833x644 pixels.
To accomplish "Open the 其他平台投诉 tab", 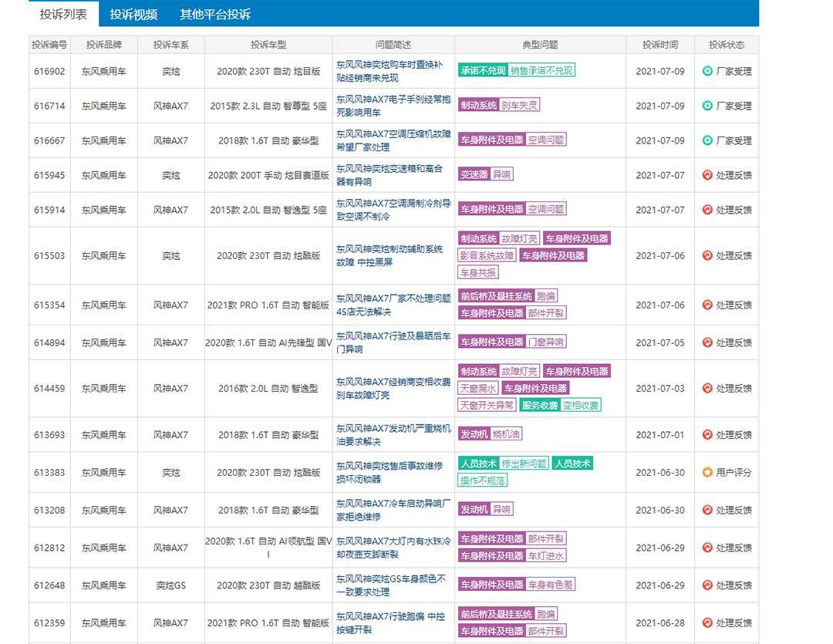I will [215, 15].
